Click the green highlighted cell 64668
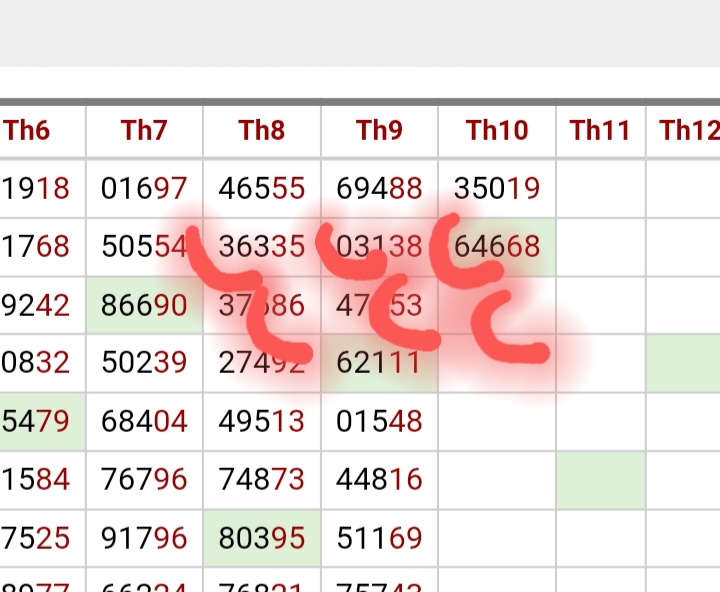The height and width of the screenshot is (592, 720). click(497, 247)
